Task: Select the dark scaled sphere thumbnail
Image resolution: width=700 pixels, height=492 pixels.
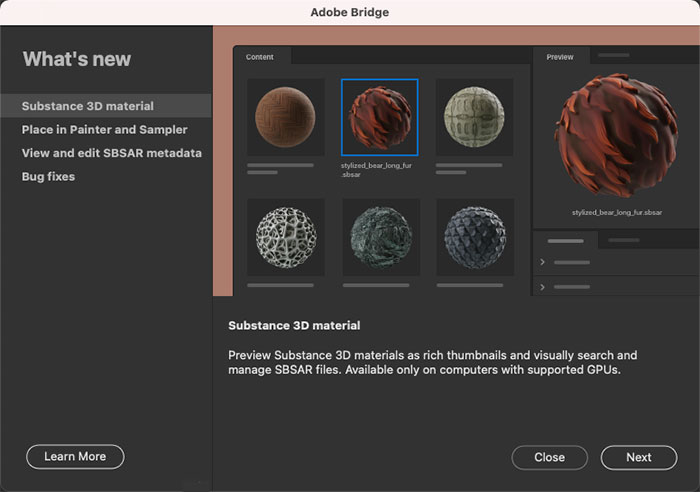Action: (x=475, y=237)
